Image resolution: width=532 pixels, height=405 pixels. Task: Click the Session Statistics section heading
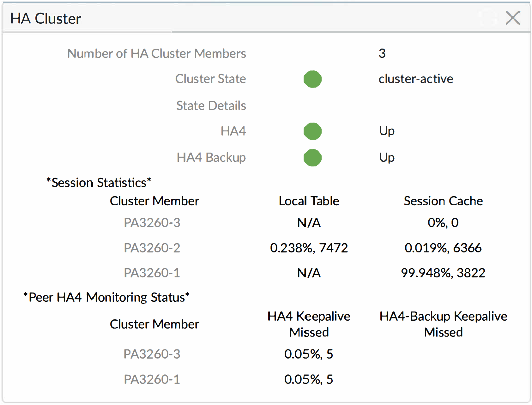(x=99, y=183)
